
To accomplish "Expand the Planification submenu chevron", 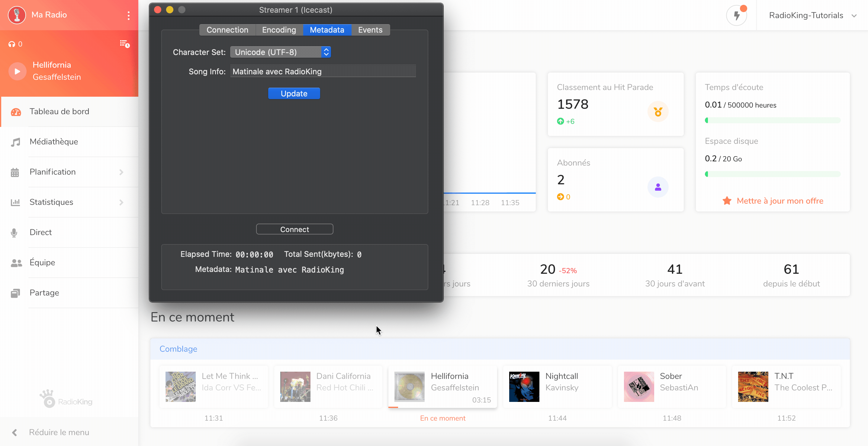I will (x=121, y=172).
